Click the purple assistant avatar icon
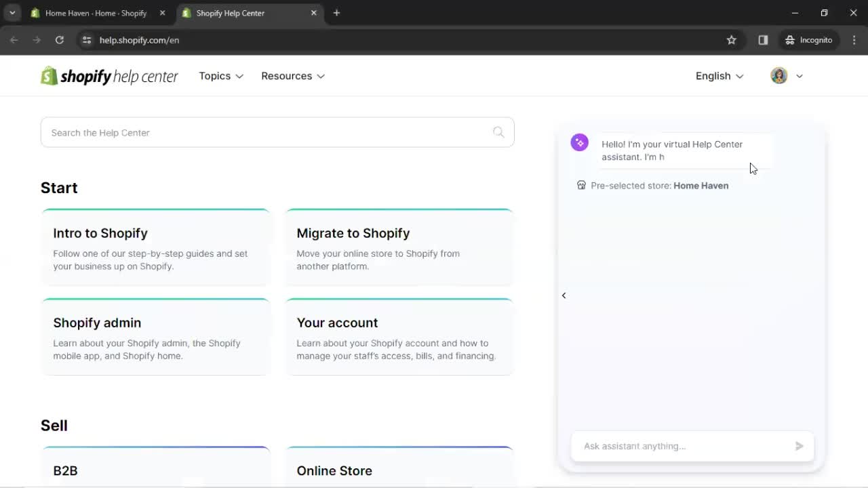 579,142
